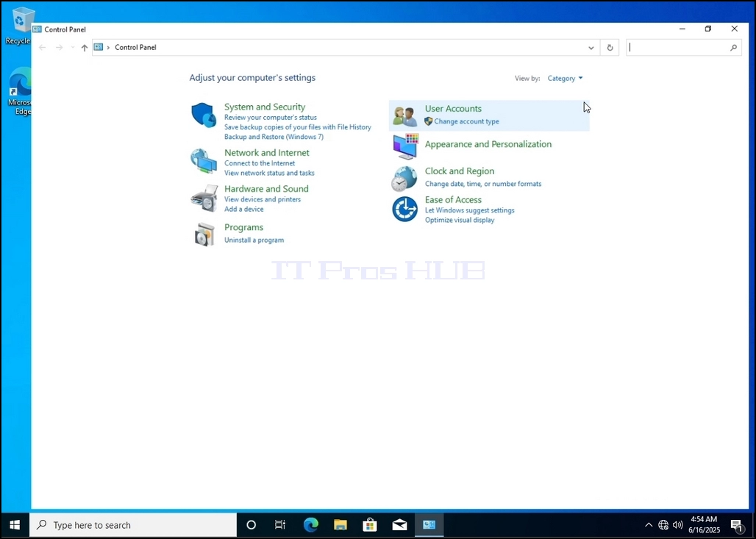Open File Explorer from the taskbar
Image resolution: width=756 pixels, height=539 pixels.
pyautogui.click(x=340, y=525)
